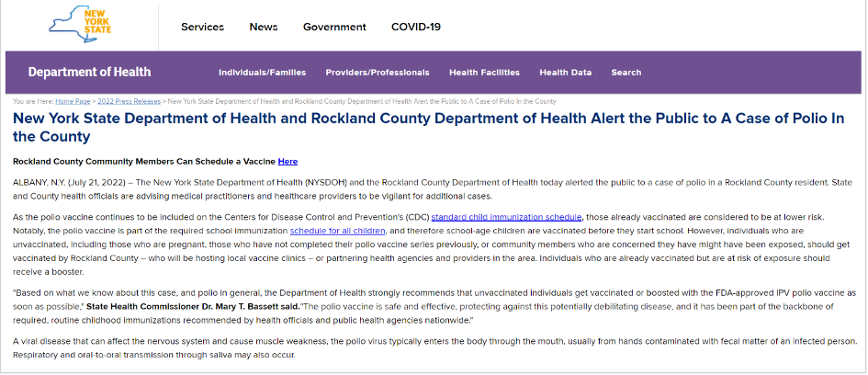Follow the 2022 Press Releases breadcrumb link
Viewport: 868px width, 375px height.
(129, 101)
